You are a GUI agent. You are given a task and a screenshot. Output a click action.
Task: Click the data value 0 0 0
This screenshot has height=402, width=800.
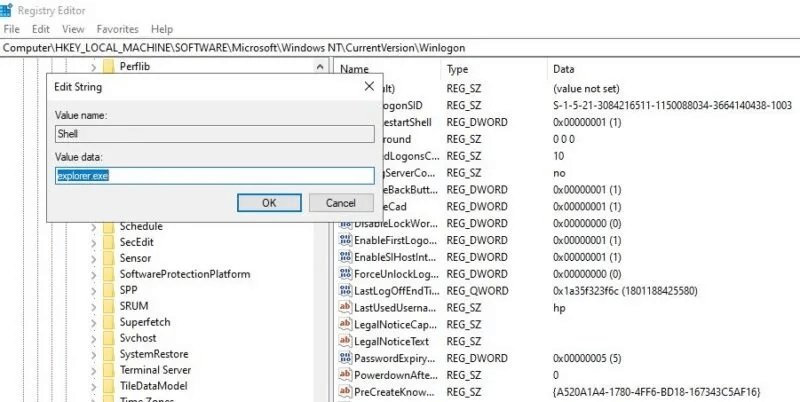pos(564,139)
